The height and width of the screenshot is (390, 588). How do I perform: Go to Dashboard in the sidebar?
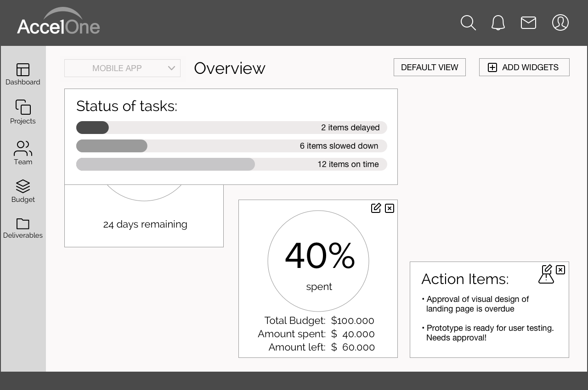click(23, 74)
